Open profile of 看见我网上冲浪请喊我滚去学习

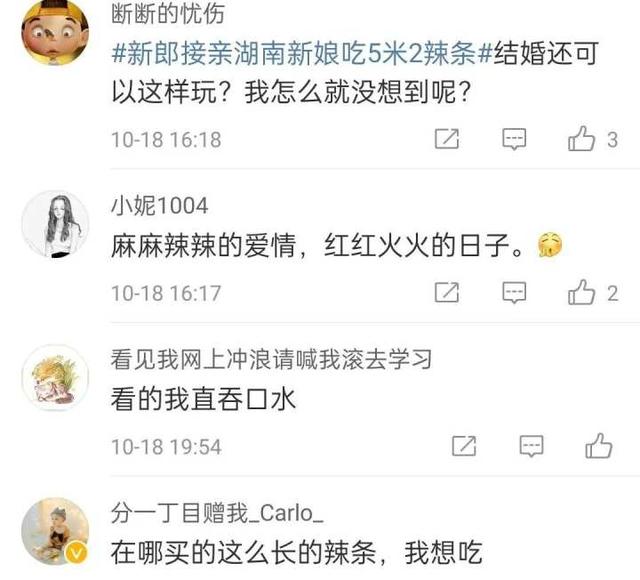271,359
